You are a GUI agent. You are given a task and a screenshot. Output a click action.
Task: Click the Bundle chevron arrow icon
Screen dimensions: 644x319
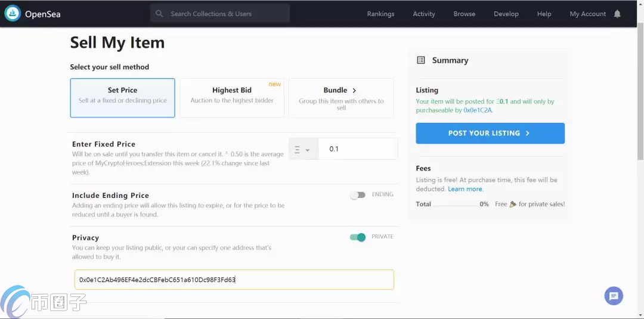pos(354,90)
